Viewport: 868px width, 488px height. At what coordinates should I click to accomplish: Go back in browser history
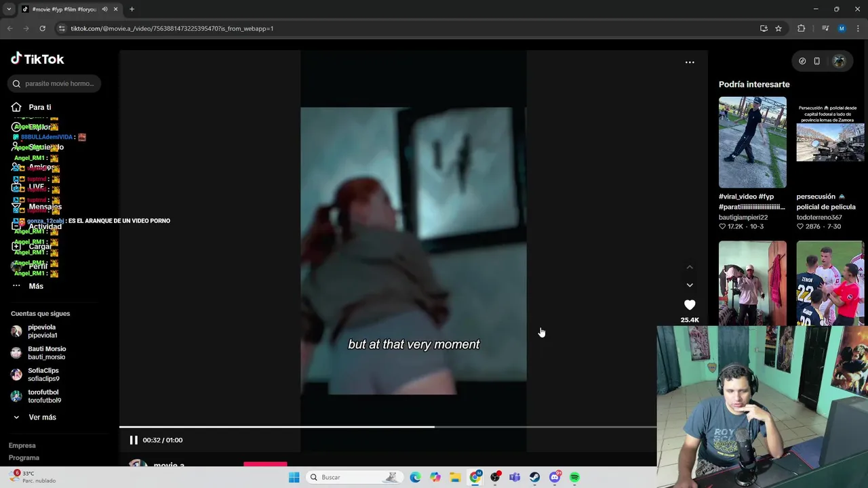pos(10,28)
